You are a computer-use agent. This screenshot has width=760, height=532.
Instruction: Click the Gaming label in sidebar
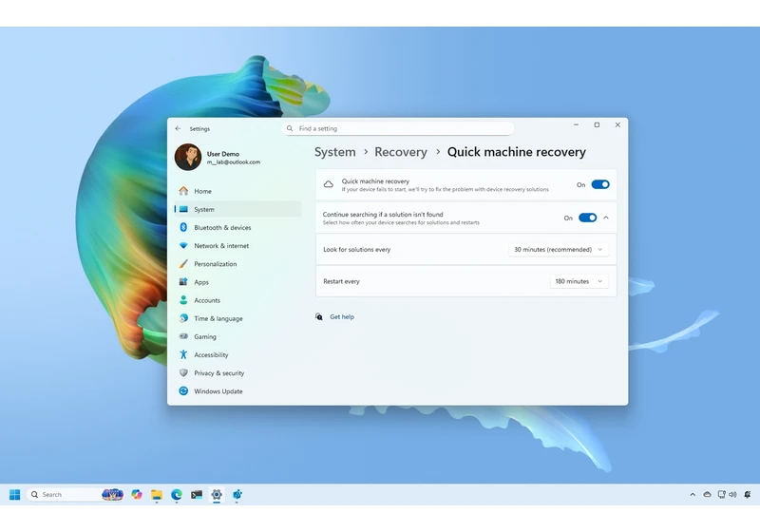coord(205,336)
